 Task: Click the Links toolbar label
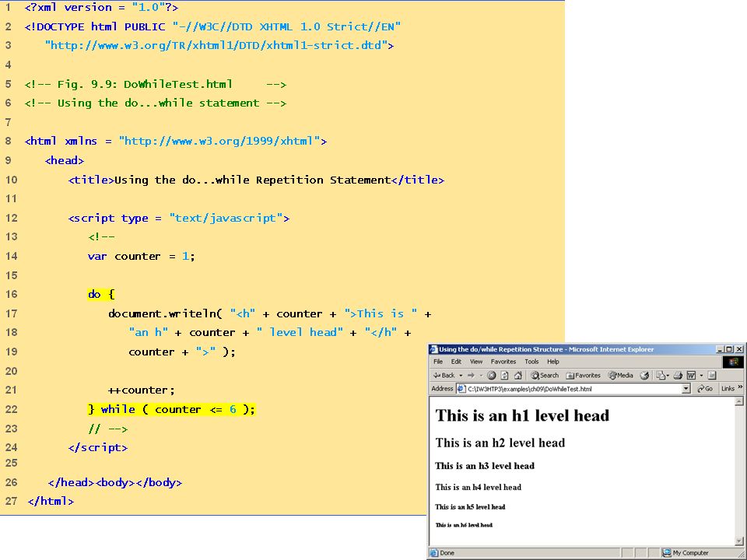(728, 389)
